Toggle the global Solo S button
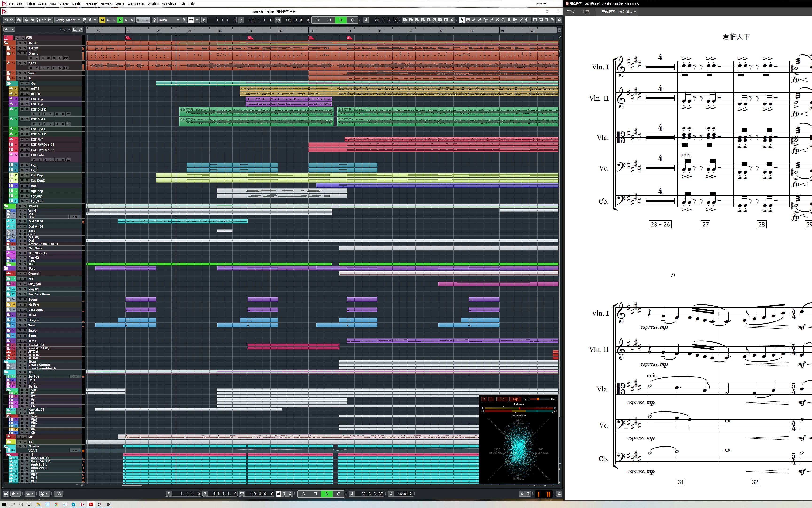This screenshot has height=508, width=812. 108,20
